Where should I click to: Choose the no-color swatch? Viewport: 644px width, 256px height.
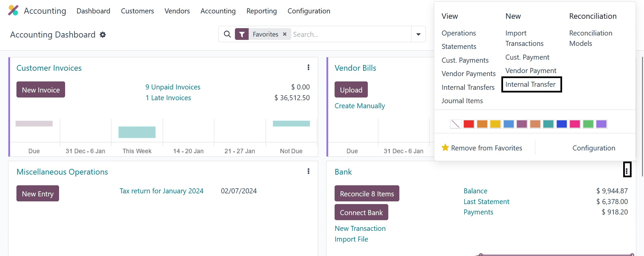coord(455,124)
